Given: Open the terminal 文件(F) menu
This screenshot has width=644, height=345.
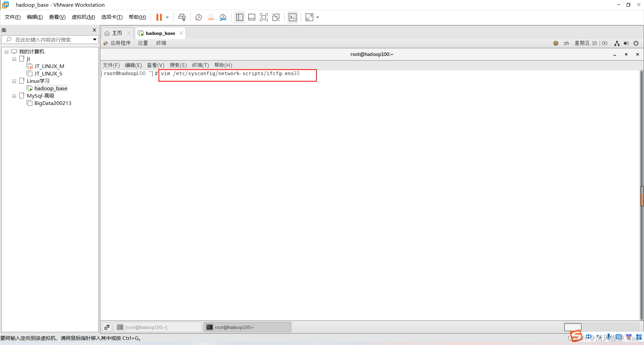Looking at the screenshot, I should pos(111,65).
